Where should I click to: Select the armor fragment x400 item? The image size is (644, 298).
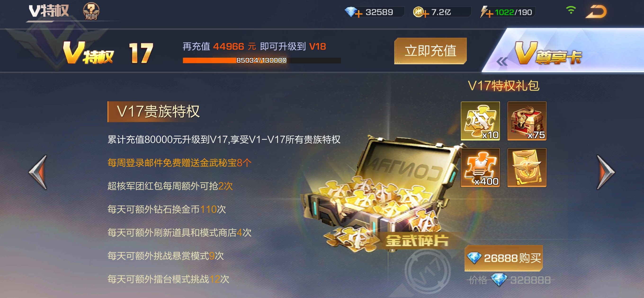[x=480, y=167]
